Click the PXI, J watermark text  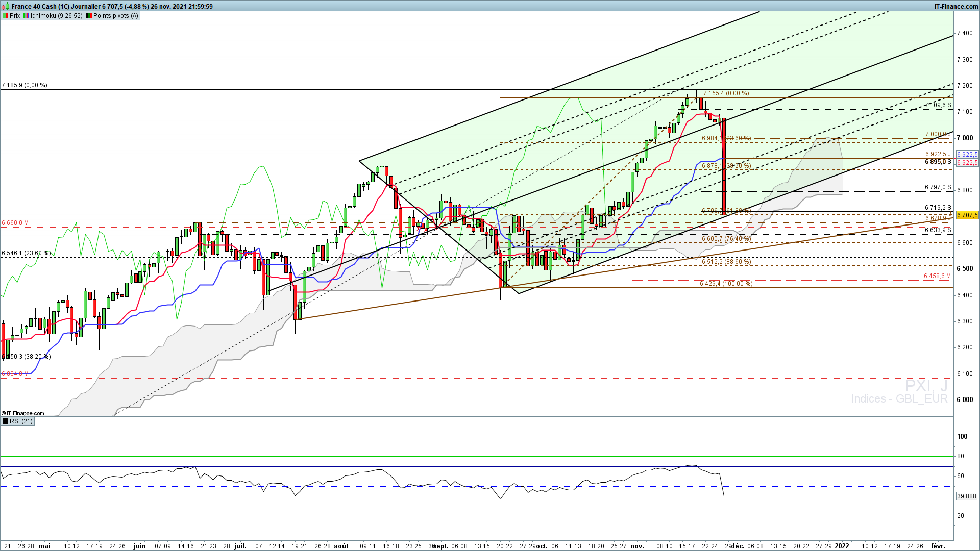[x=926, y=385]
